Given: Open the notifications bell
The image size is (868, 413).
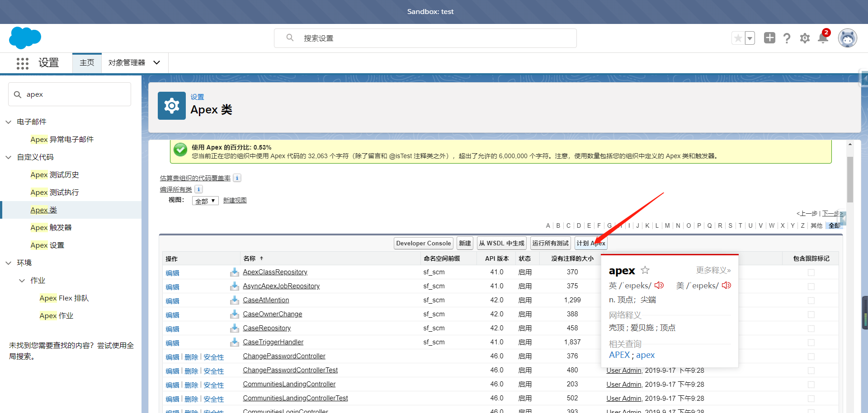Looking at the screenshot, I should [823, 38].
